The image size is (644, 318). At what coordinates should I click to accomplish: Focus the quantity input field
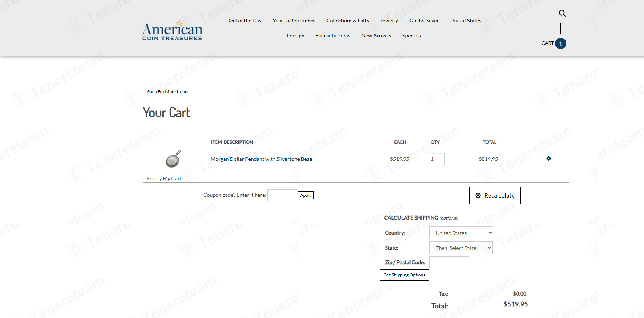[435, 159]
